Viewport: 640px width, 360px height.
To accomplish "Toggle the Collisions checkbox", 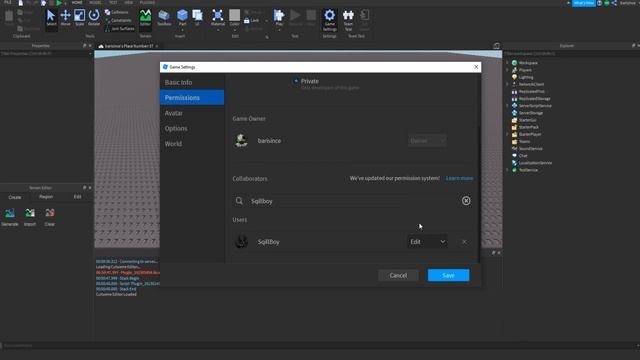I will point(116,12).
